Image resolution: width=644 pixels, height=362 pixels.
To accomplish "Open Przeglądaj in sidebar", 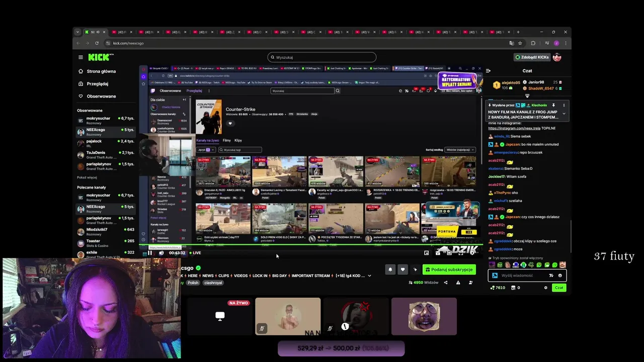I will click(x=94, y=84).
